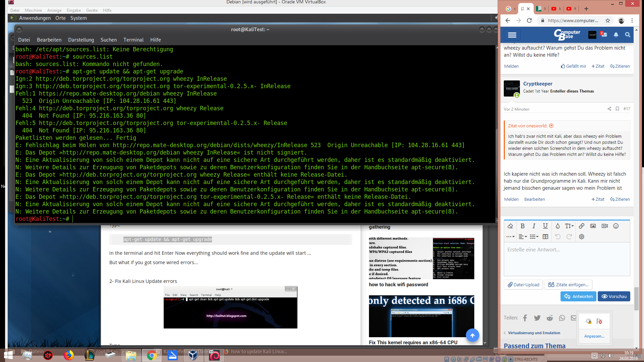The height and width of the screenshot is (362, 644).
Task: Click the Antworten reply button
Action: tap(578, 296)
